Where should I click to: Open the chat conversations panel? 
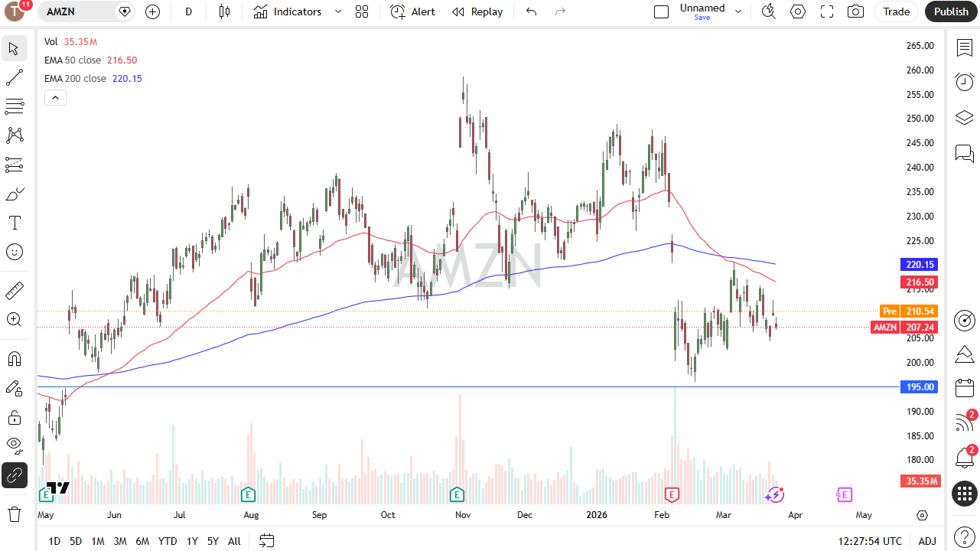(964, 154)
